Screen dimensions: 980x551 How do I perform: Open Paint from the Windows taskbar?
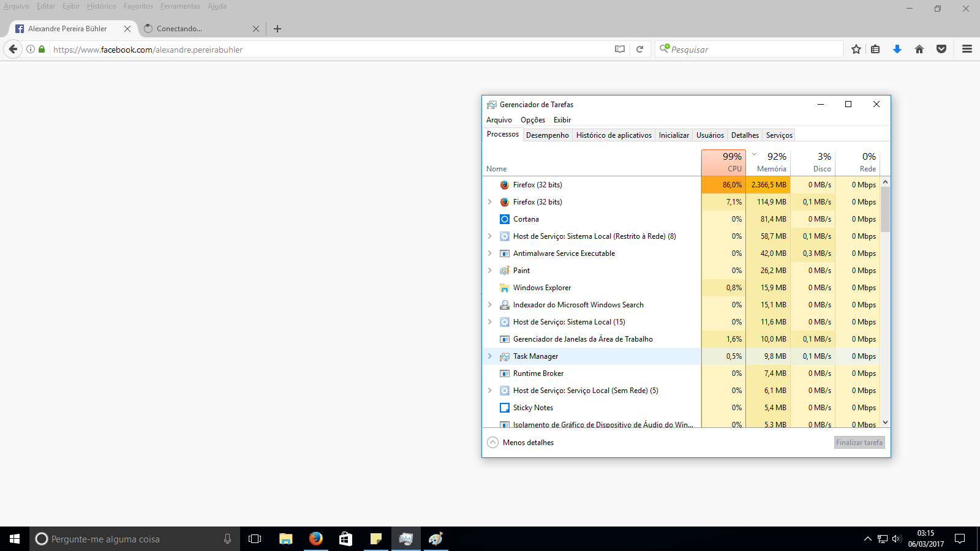pyautogui.click(x=435, y=539)
